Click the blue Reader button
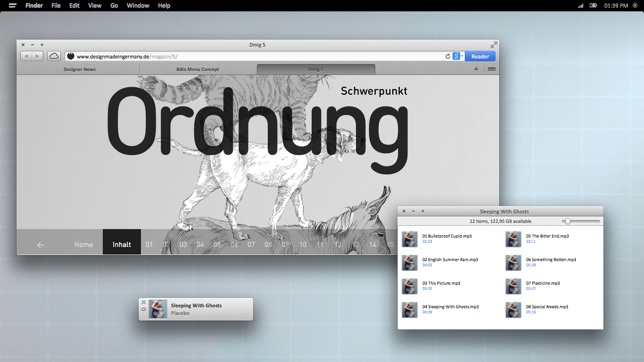The height and width of the screenshot is (362, 644). (x=480, y=57)
